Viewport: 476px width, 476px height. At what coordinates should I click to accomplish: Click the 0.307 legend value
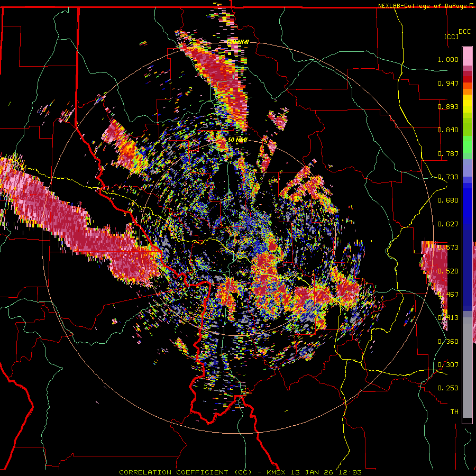click(x=448, y=365)
